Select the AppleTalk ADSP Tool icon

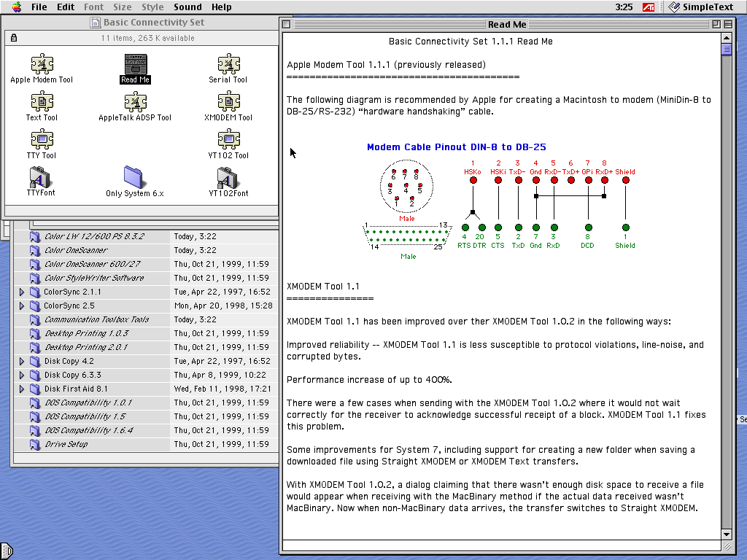coord(135,102)
